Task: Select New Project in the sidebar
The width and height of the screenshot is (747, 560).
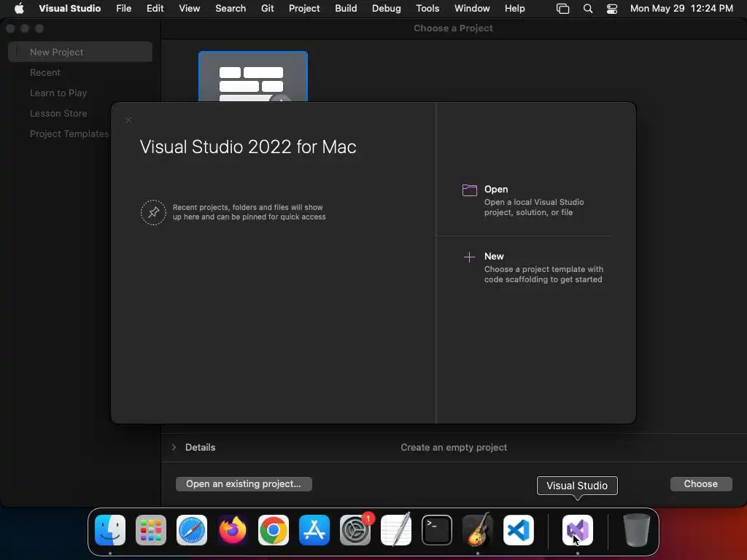Action: tap(80, 52)
